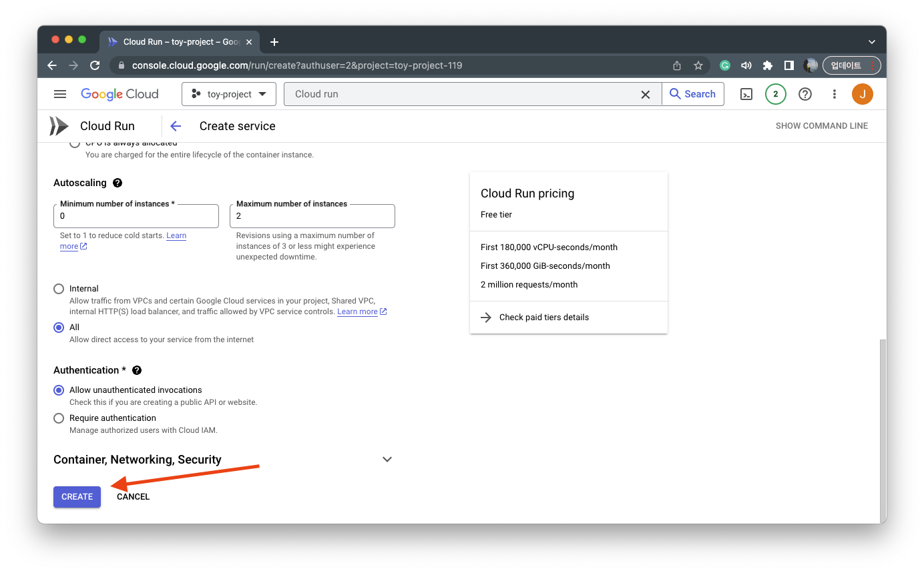The width and height of the screenshot is (924, 573).
Task: Open the Autoscaling help tooltip icon
Action: click(118, 183)
